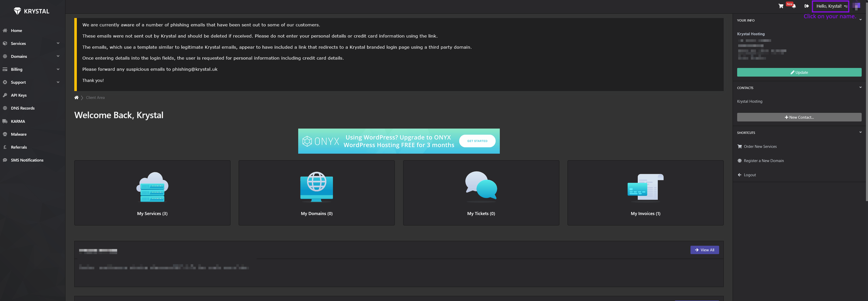Screen dimensions: 868x301
Task: Open Malware from the sidebar
Action: pos(19,134)
